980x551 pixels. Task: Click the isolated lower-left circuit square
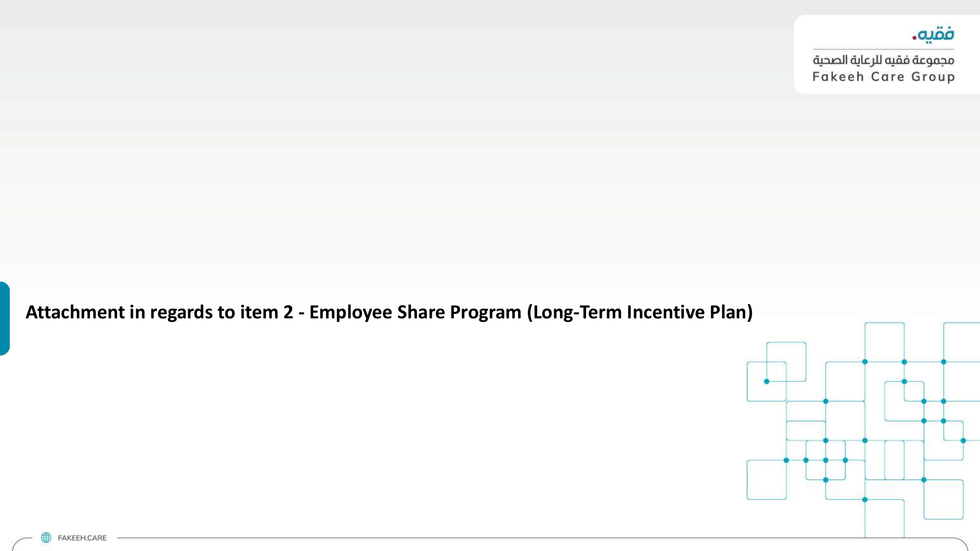point(766,479)
